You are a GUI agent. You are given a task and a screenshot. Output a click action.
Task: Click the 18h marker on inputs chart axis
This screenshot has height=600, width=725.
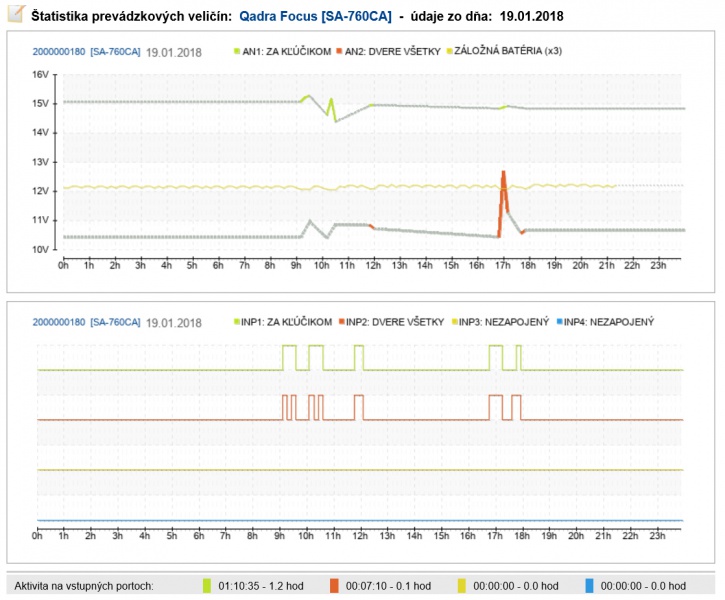(522, 536)
